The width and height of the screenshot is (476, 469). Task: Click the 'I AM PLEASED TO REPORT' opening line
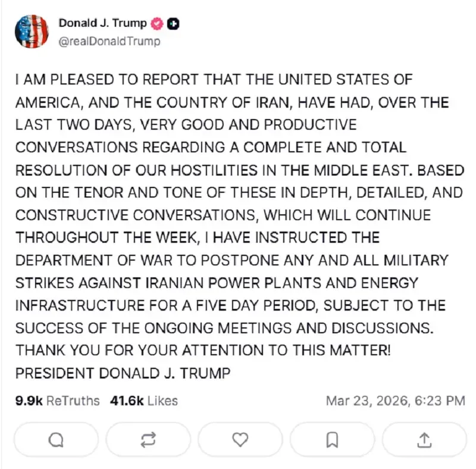pos(213,80)
